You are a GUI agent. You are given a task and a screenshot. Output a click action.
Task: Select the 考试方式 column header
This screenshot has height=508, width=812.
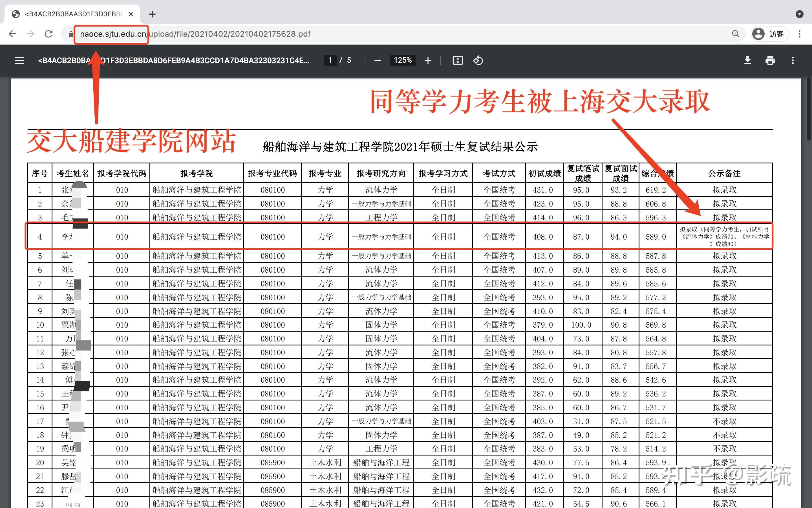click(x=499, y=173)
